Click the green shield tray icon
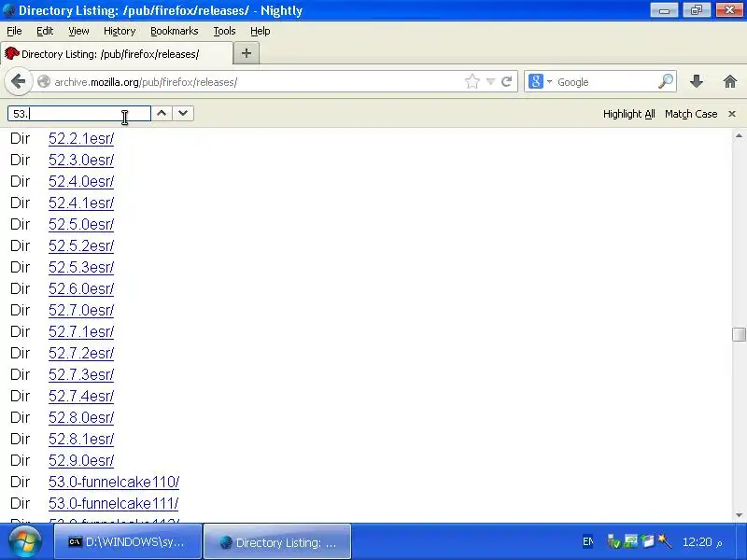747x560 pixels. point(614,541)
